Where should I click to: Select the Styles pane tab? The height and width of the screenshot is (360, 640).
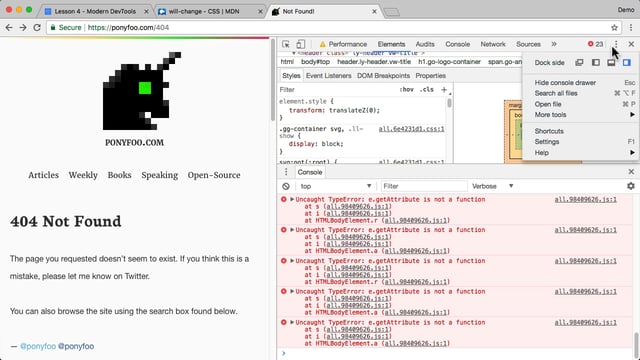click(x=291, y=76)
